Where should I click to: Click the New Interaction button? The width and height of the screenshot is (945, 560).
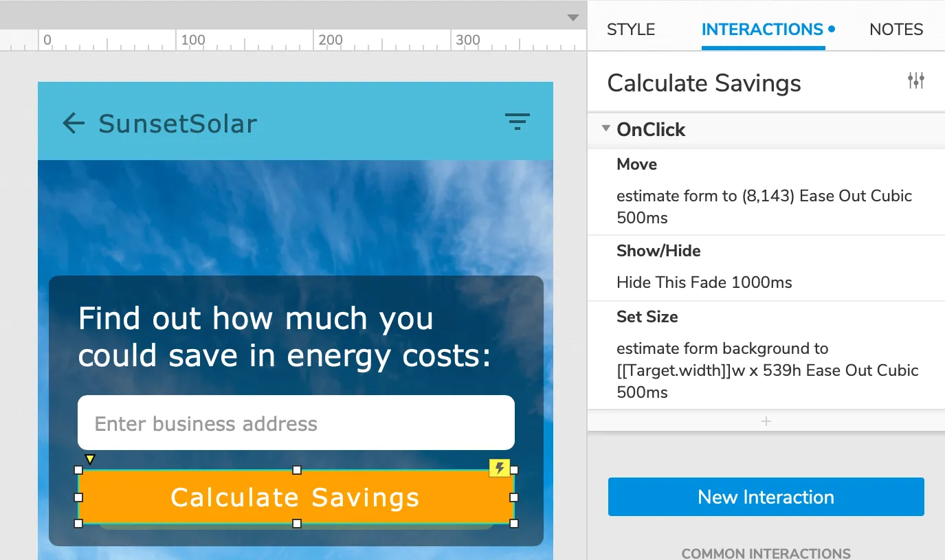click(x=766, y=497)
